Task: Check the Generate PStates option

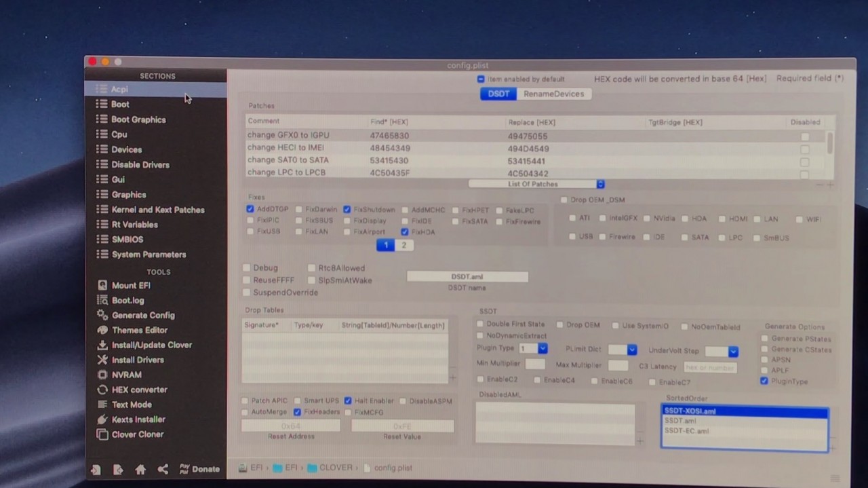Action: pos(765,339)
